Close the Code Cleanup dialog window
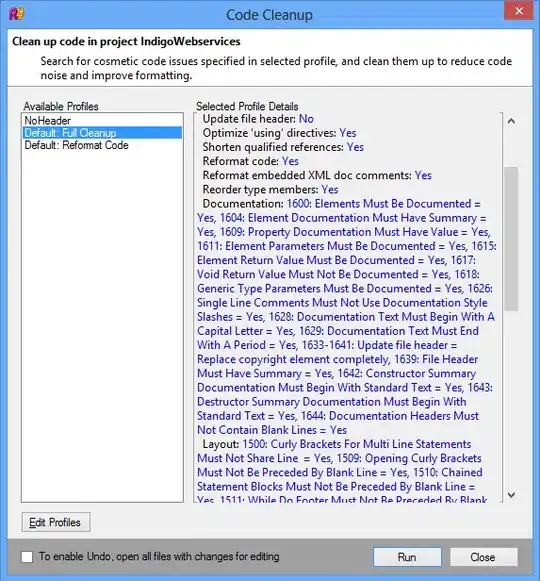 pos(519,11)
